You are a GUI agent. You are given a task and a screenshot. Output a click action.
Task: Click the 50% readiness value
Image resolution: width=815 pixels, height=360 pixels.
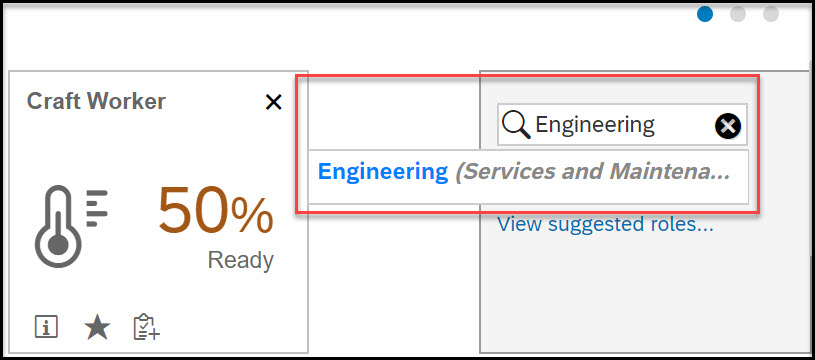[216, 211]
